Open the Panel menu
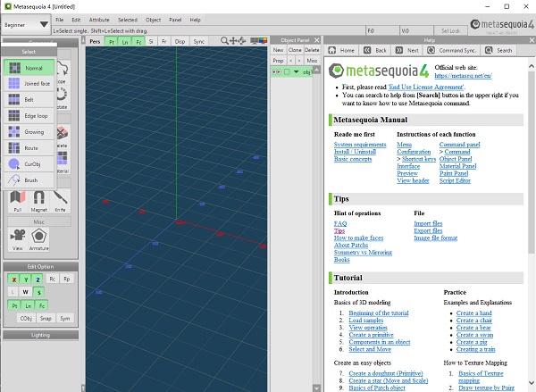 point(174,19)
